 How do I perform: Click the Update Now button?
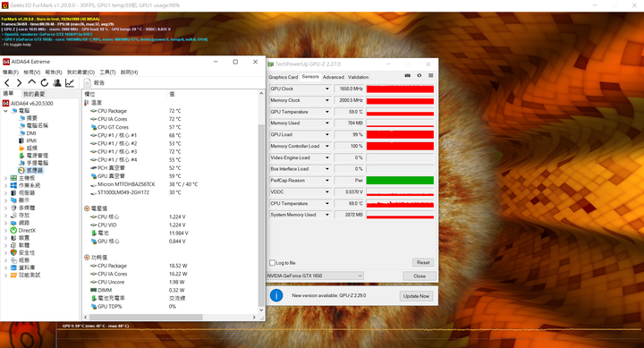(416, 296)
